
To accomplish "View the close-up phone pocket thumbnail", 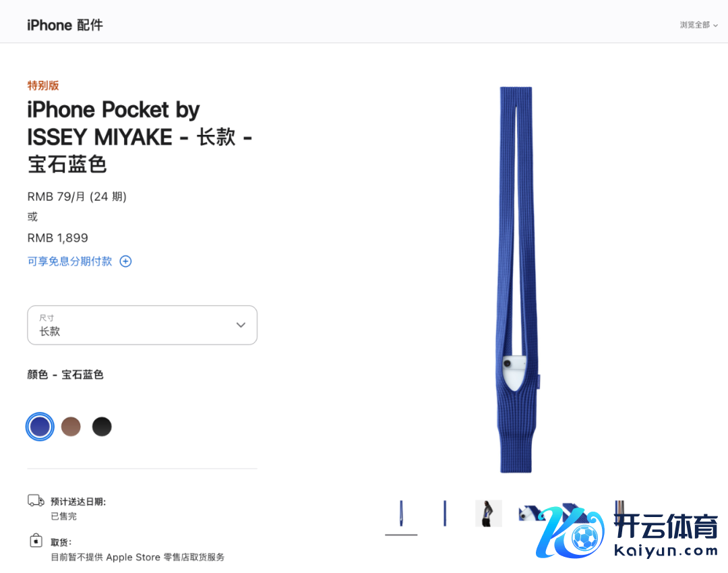I will (532, 513).
